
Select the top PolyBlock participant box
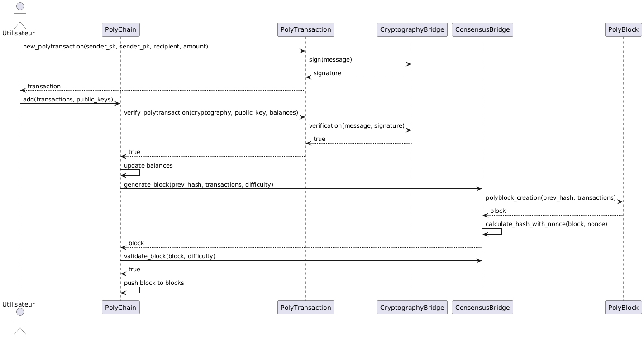(x=623, y=29)
